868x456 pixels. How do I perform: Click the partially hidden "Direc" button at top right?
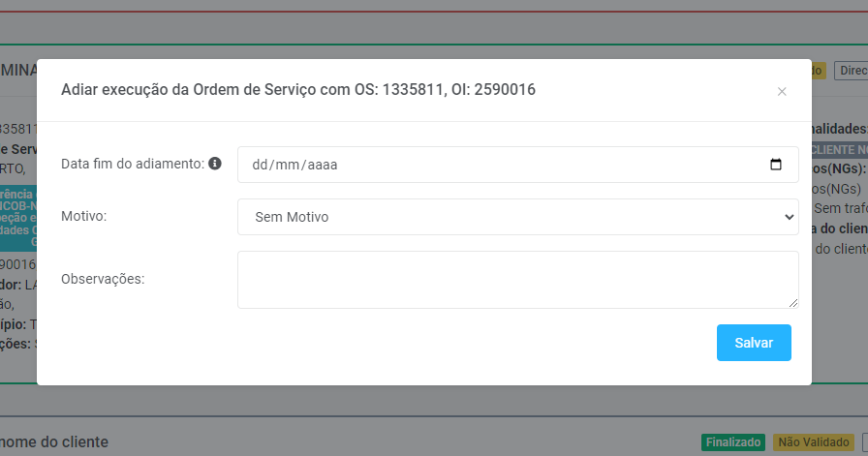pos(852,71)
